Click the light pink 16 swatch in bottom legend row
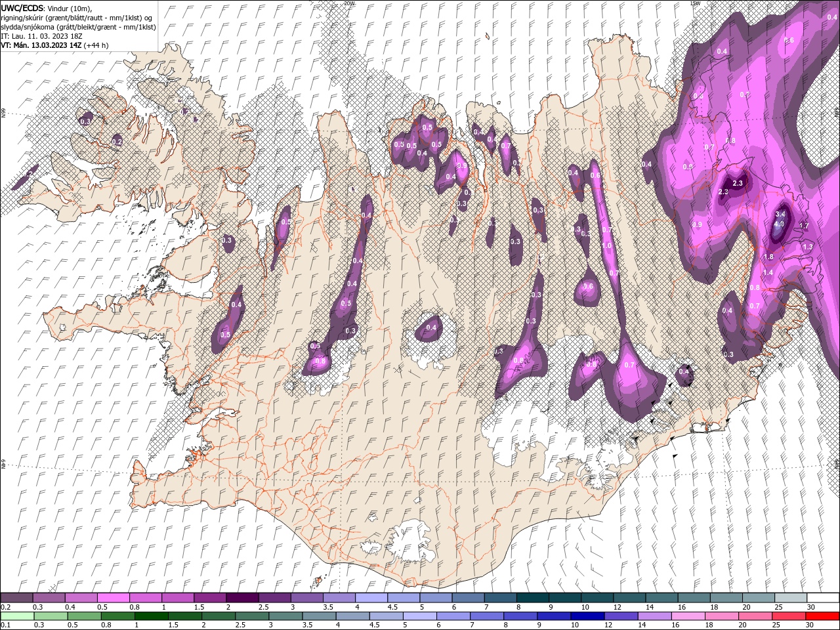Viewport: 840px width, 630px height. pyautogui.click(x=688, y=616)
